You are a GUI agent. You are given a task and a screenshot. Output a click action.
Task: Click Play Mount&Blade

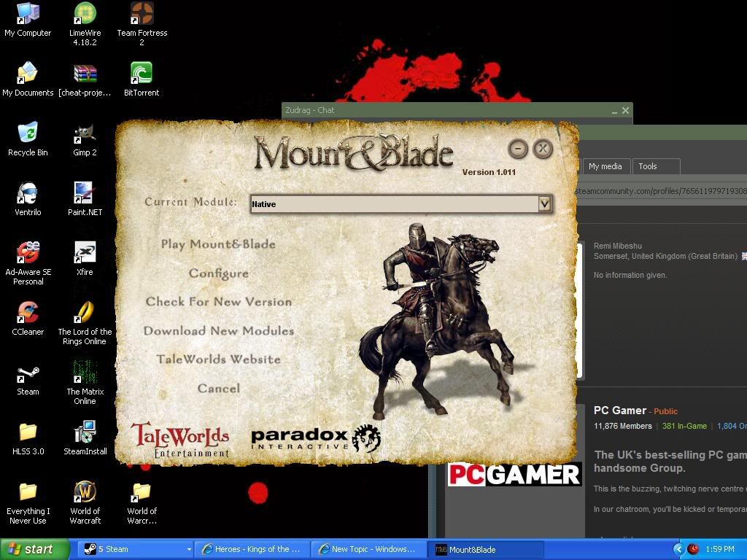[x=218, y=244]
